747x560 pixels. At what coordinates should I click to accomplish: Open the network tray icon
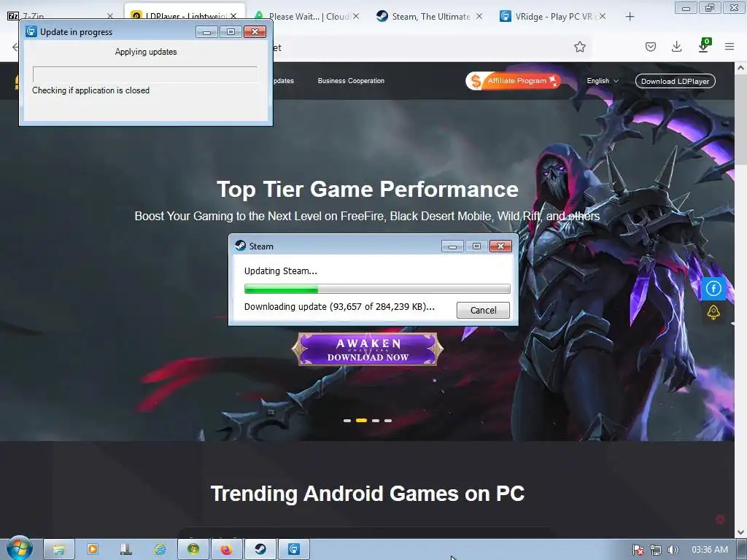coord(656,550)
